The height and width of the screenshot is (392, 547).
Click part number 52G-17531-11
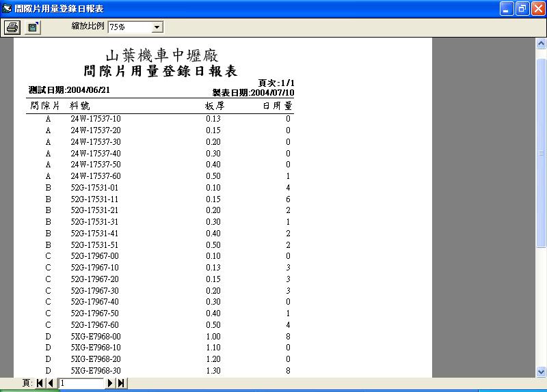tap(94, 199)
